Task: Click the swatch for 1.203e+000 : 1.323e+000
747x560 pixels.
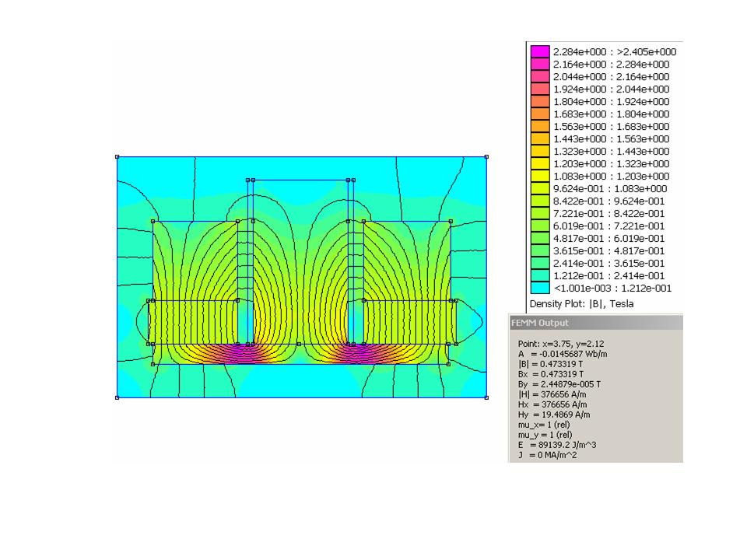Action: (x=540, y=163)
